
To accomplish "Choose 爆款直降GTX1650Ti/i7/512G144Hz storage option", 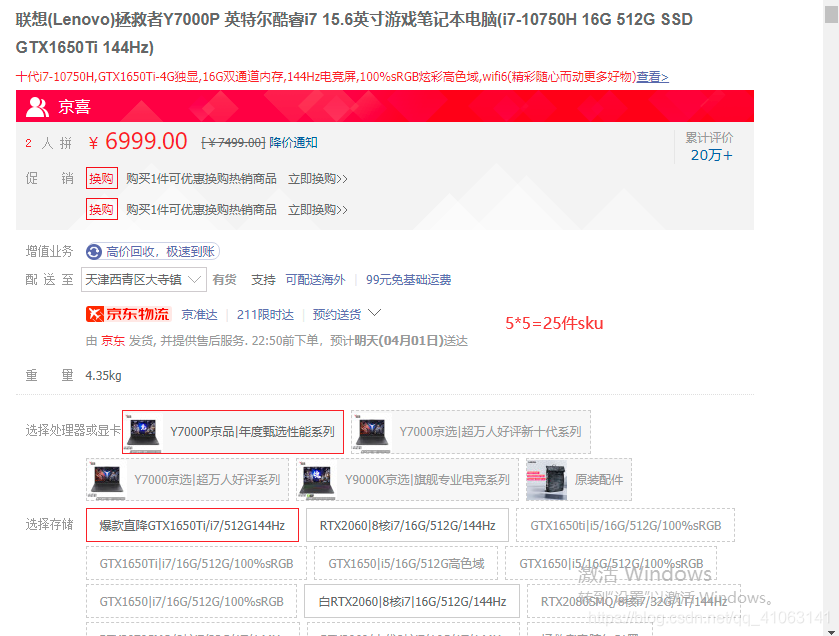I will pyautogui.click(x=192, y=525).
